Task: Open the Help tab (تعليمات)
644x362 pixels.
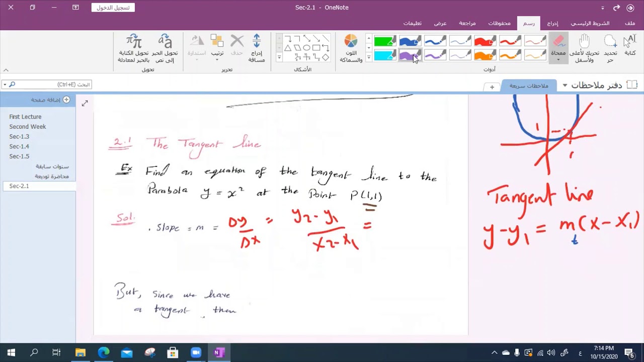Action: coord(412,23)
